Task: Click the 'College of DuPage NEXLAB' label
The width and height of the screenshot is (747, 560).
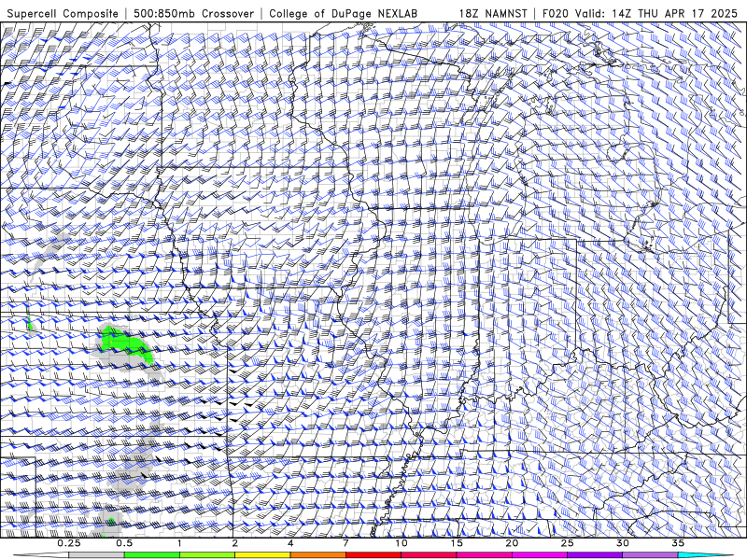Action: [343, 13]
